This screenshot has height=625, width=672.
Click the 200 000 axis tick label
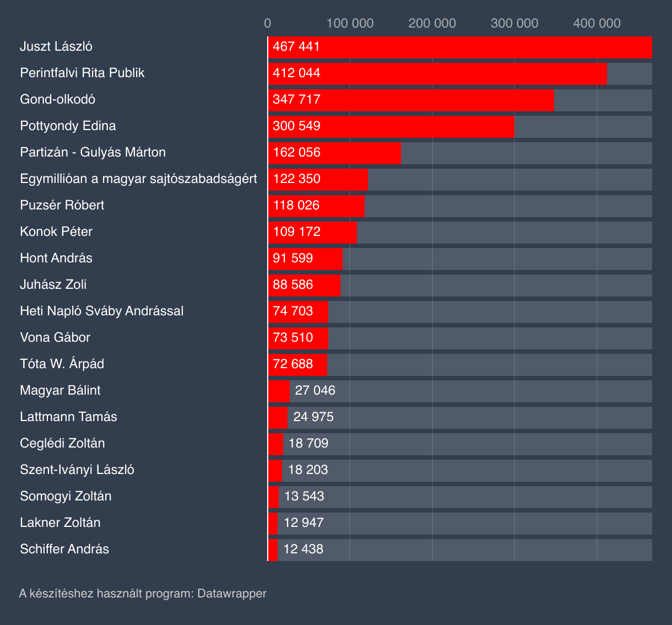pos(432,23)
